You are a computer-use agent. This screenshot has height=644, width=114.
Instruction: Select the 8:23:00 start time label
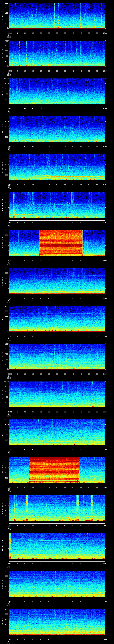(9, 374)
